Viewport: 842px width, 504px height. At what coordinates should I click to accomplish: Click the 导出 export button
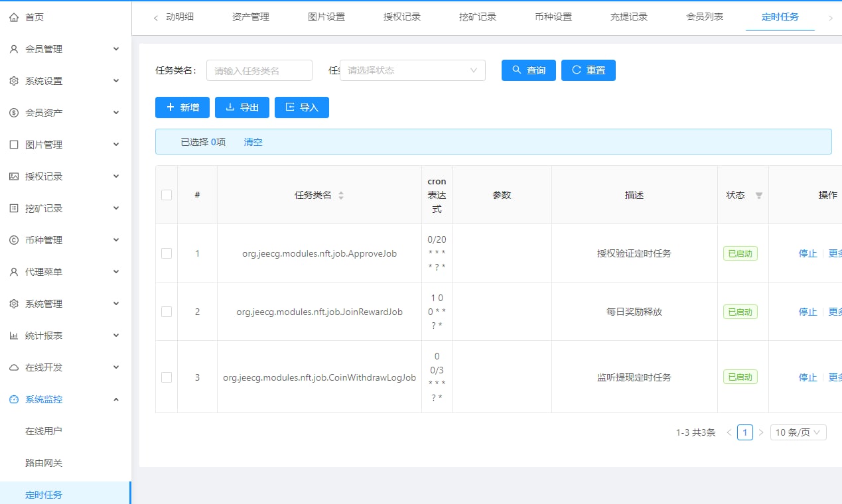coord(242,107)
